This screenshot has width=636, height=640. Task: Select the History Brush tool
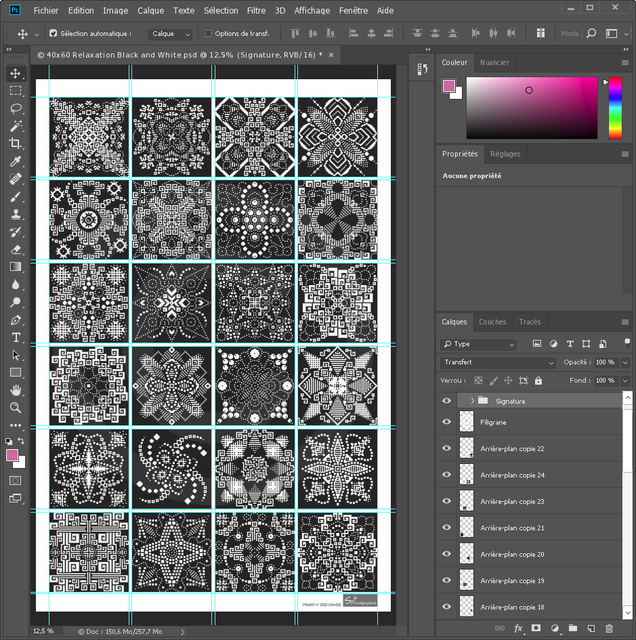coord(16,232)
